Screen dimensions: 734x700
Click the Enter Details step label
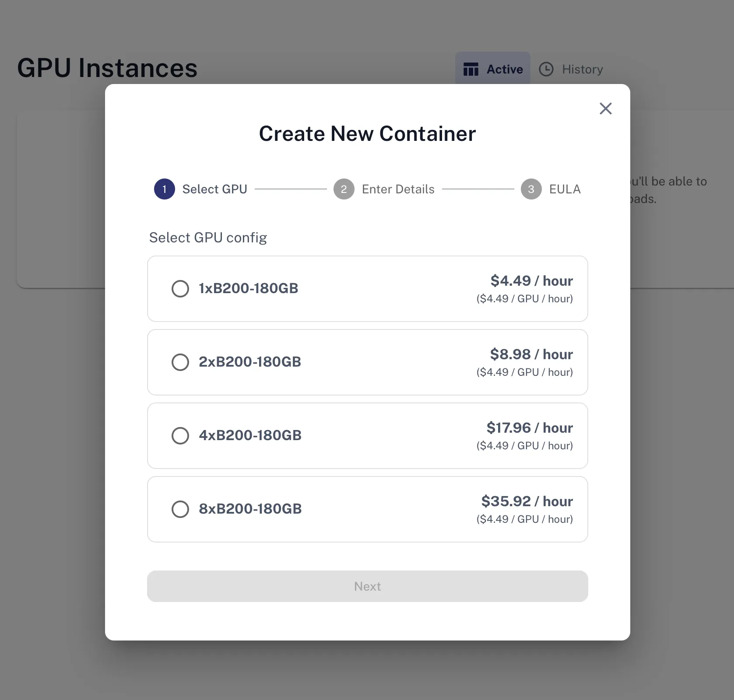click(x=398, y=189)
